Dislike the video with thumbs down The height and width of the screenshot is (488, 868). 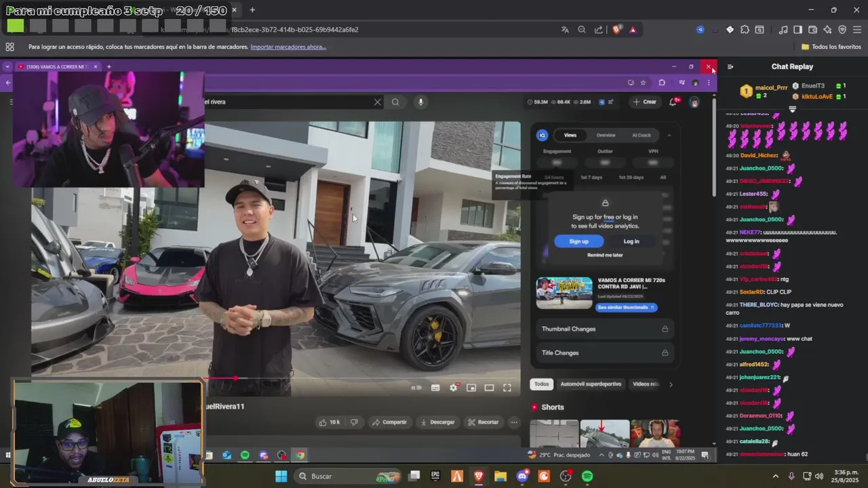coord(353,422)
